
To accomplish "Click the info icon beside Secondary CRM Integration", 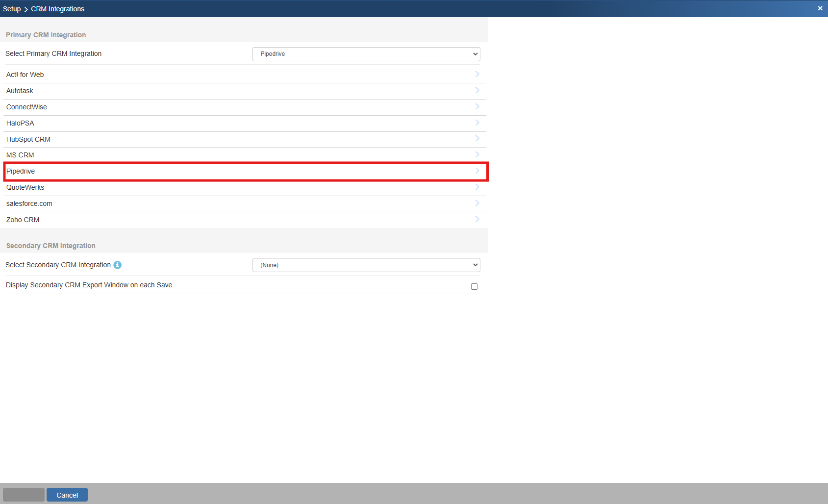I will coord(118,265).
